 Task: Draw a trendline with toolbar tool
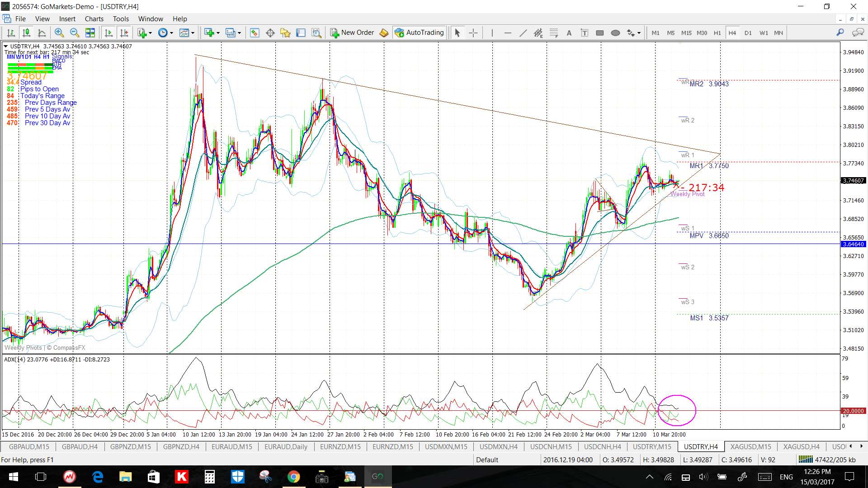click(x=523, y=33)
